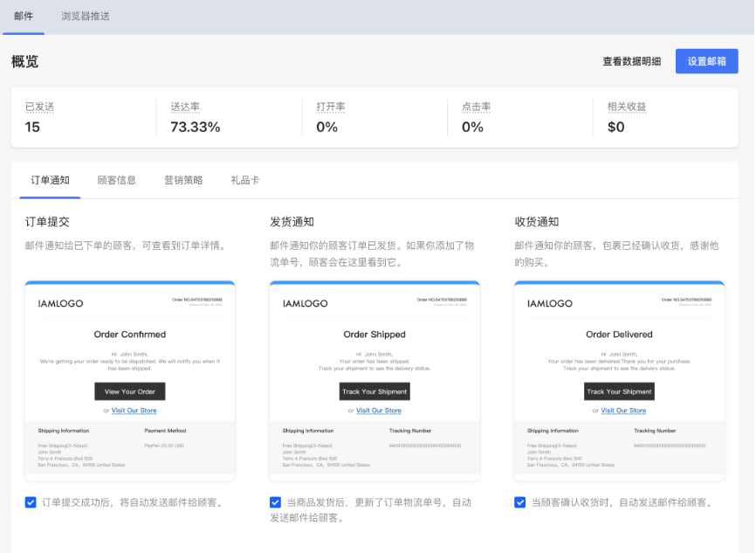The height and width of the screenshot is (553, 756).
Task: Uncheck the 订单提交成功后 auto-send checkbox
Action: coord(31,502)
